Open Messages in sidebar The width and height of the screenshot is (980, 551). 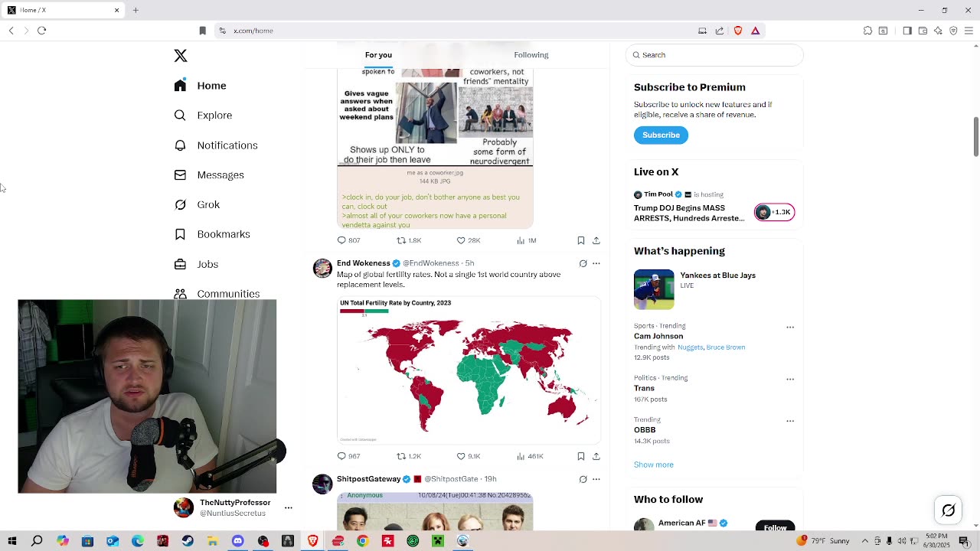[209, 175]
